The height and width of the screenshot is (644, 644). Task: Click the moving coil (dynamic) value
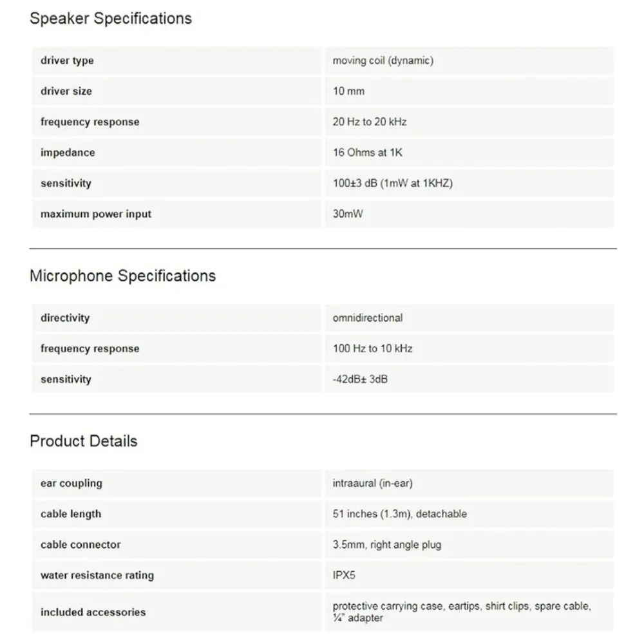pos(383,61)
